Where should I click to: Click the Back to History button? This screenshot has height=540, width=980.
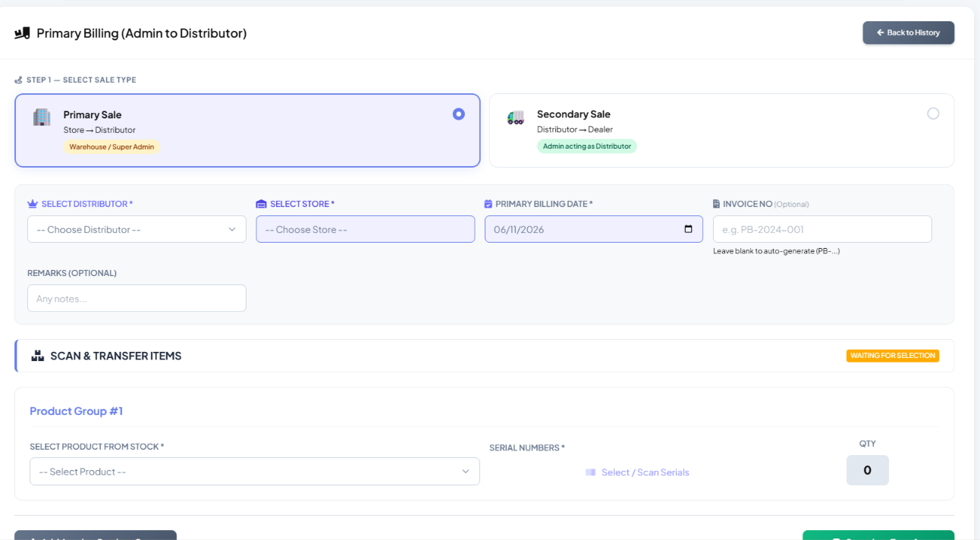908,33
